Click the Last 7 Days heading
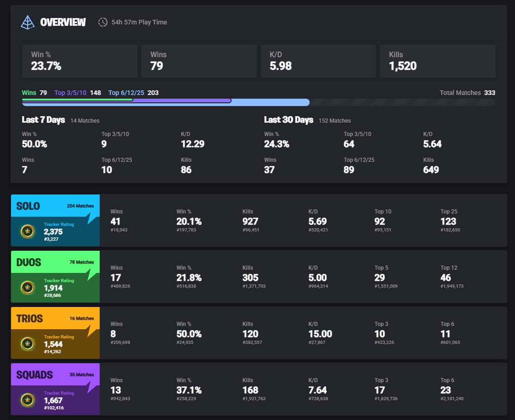The height and width of the screenshot is (420, 515). pyautogui.click(x=43, y=120)
